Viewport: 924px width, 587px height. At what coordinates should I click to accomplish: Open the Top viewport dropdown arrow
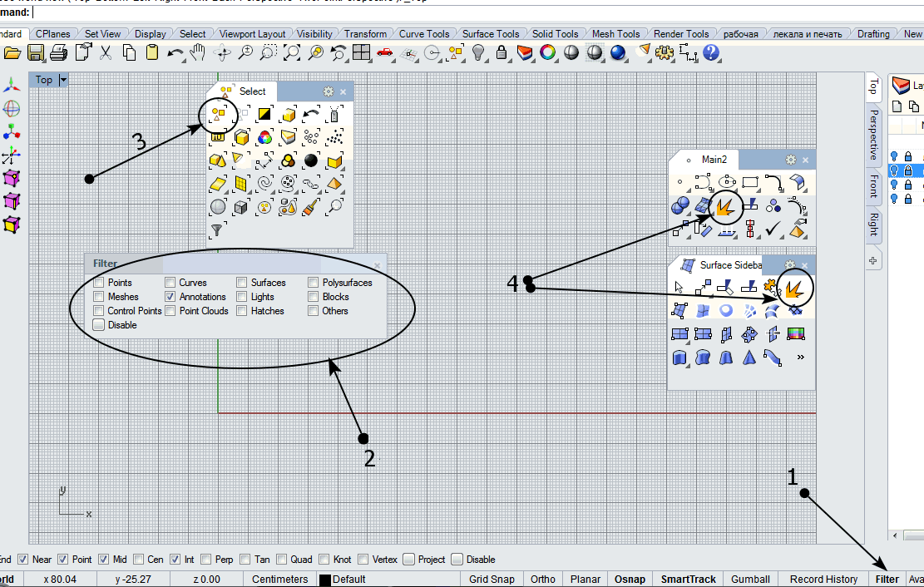pos(63,80)
